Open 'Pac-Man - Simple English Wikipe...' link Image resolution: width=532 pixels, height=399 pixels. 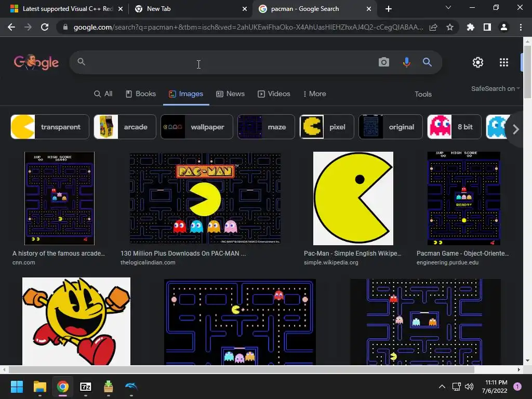click(x=353, y=254)
